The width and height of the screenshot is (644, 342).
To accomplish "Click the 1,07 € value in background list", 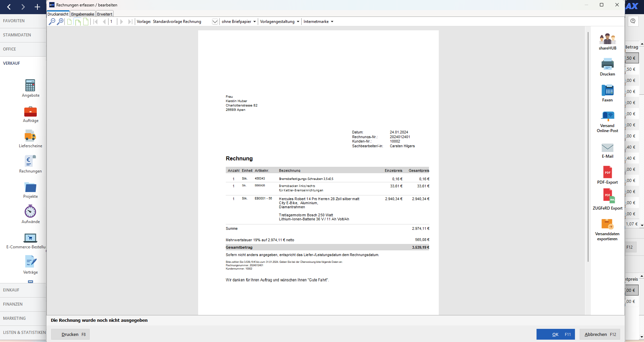I will coord(632,224).
